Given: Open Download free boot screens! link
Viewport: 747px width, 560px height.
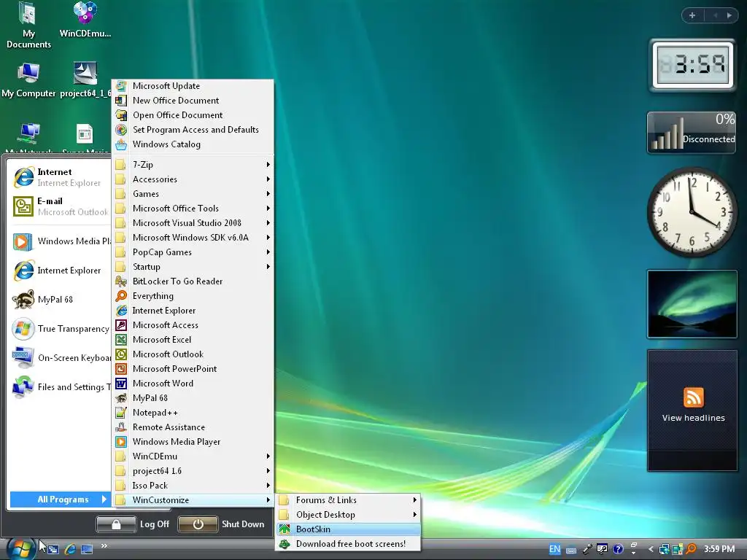Looking at the screenshot, I should click(348, 544).
